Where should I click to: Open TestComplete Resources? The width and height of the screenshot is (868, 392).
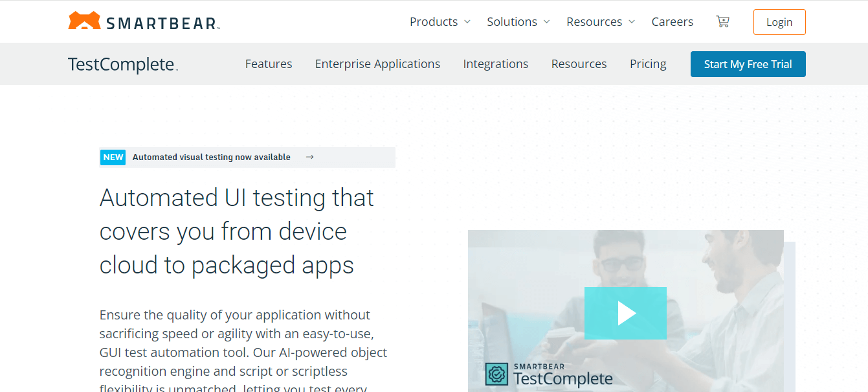pos(579,64)
